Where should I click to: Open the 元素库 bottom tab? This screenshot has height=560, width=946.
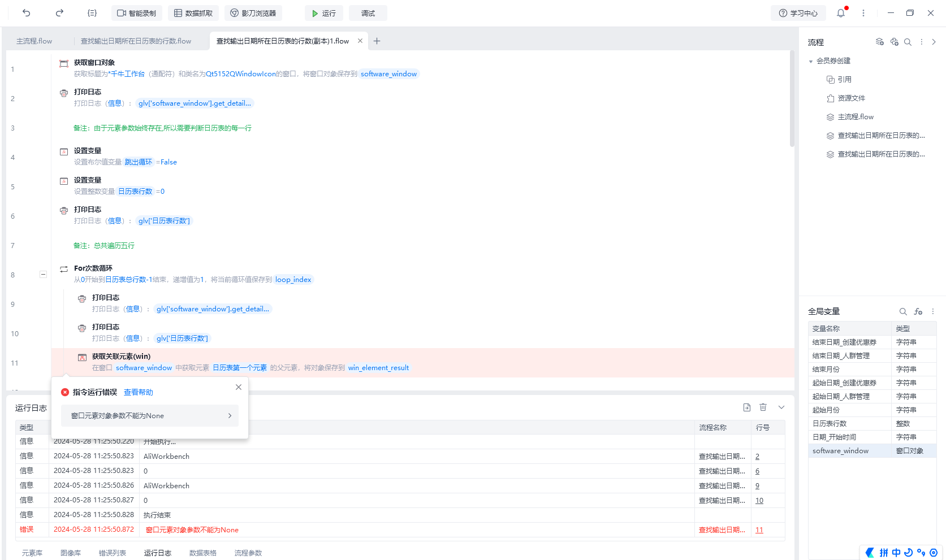32,553
